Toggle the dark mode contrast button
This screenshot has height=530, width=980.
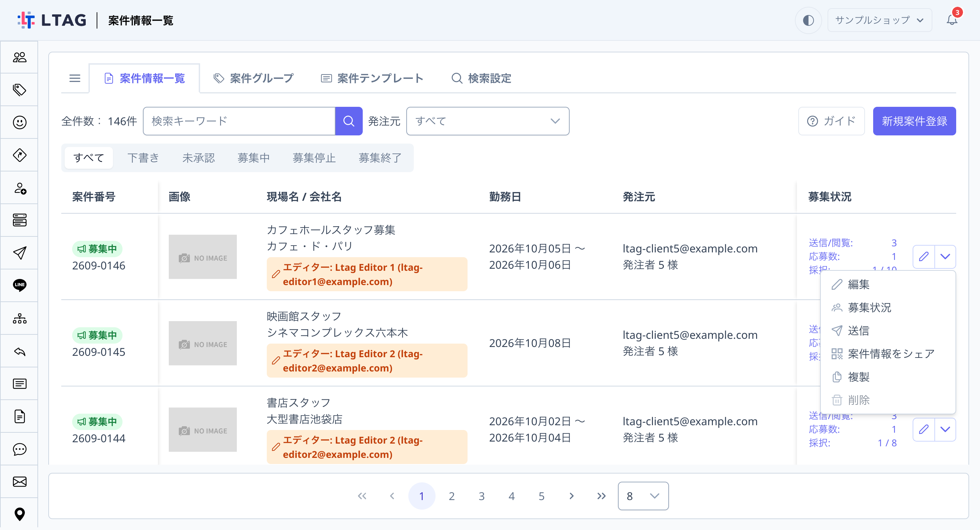pyautogui.click(x=808, y=20)
